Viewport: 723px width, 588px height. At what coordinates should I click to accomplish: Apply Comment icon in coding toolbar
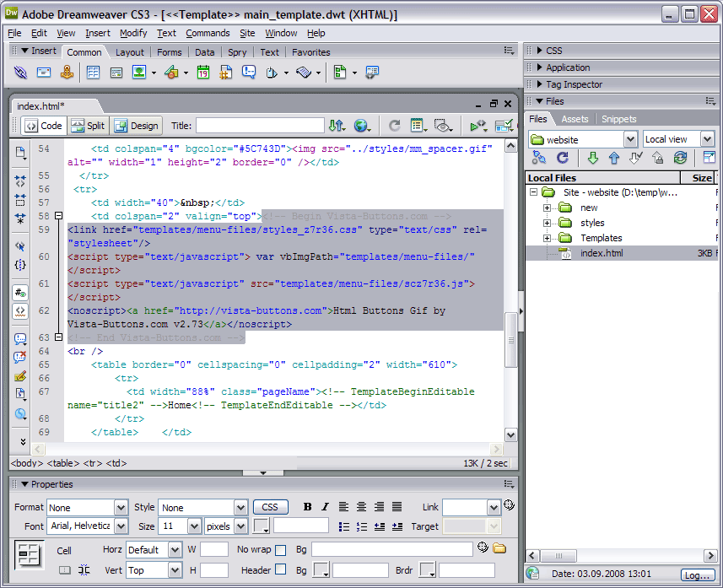click(20, 339)
